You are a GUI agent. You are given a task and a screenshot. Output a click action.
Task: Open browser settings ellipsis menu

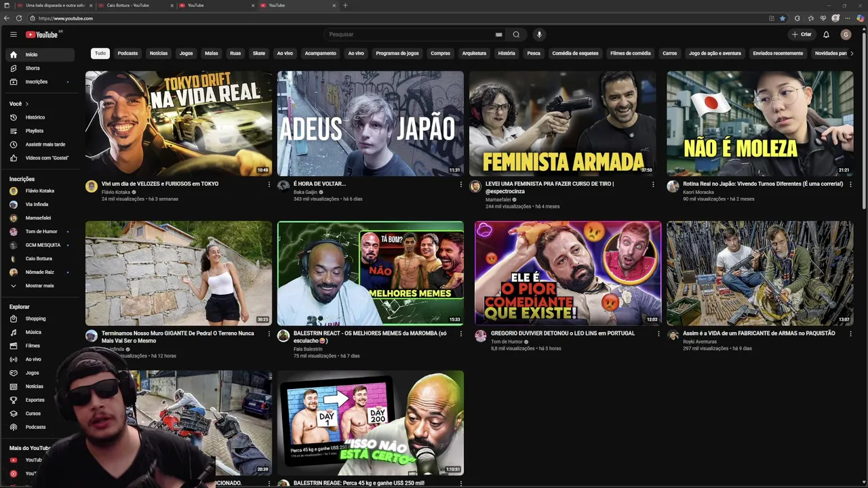coord(848,18)
